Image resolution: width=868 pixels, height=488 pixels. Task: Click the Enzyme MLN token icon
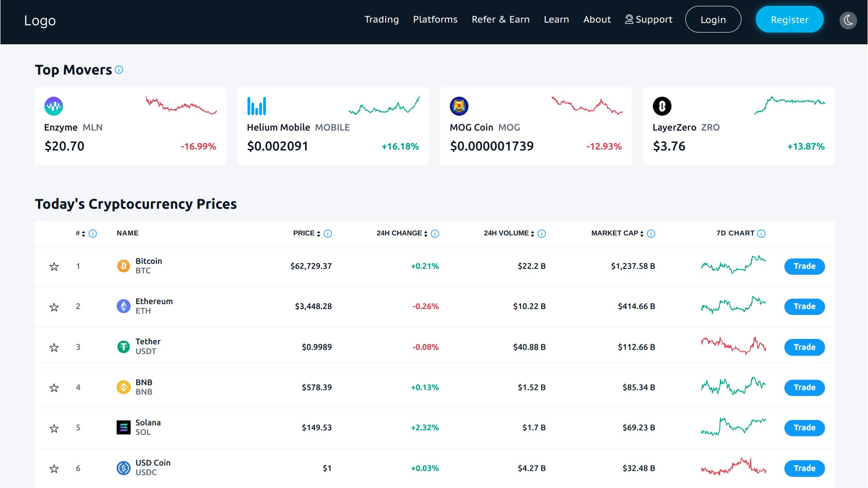[x=54, y=107]
